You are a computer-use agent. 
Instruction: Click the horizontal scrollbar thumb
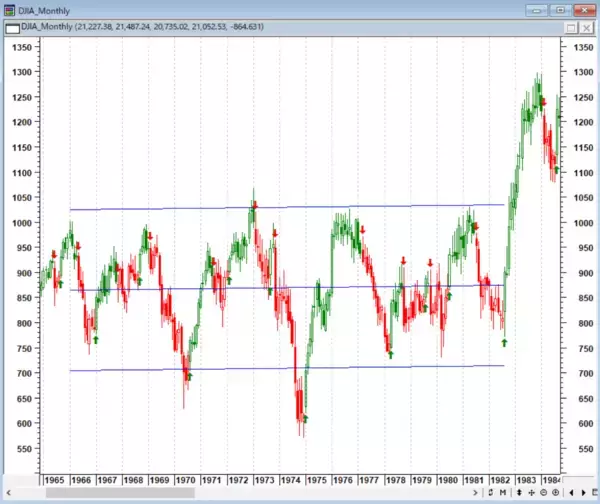tap(120, 493)
